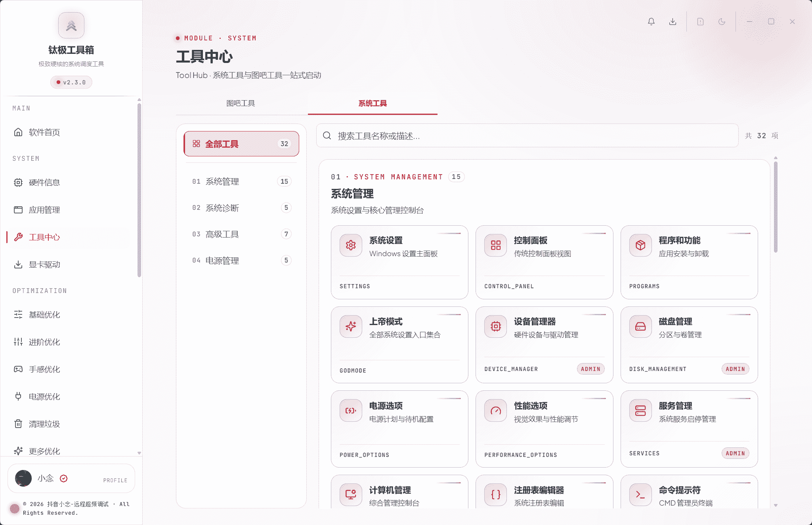Click the document alert icon in title bar

click(700, 21)
